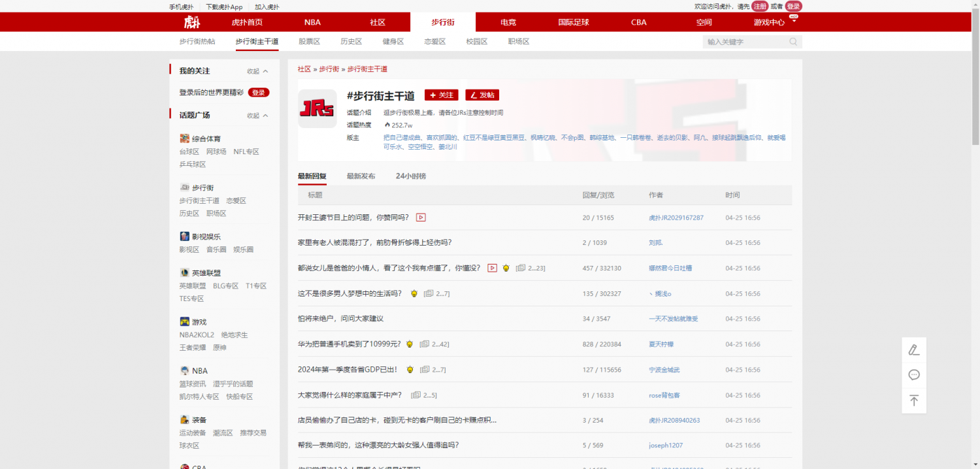Click the search magnifier icon
The image size is (980, 469).
793,42
